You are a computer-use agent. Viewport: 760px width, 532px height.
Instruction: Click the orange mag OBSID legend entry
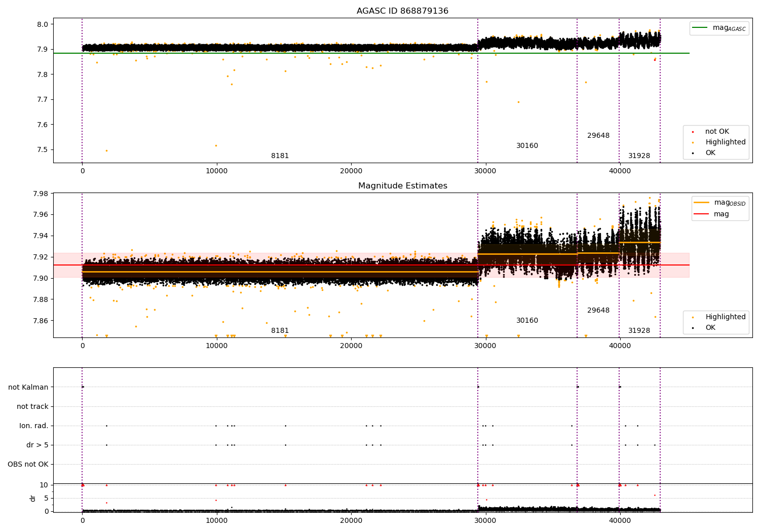point(720,203)
